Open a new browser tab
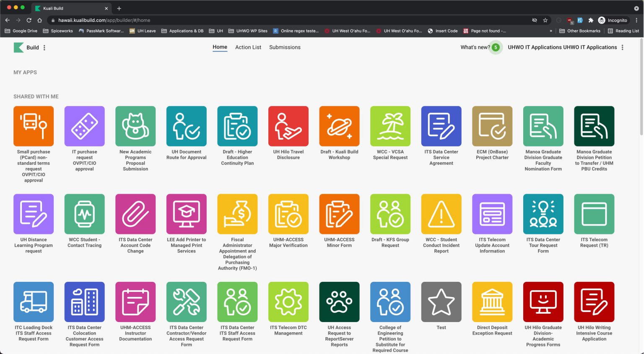The width and height of the screenshot is (644, 354). pyautogui.click(x=119, y=8)
